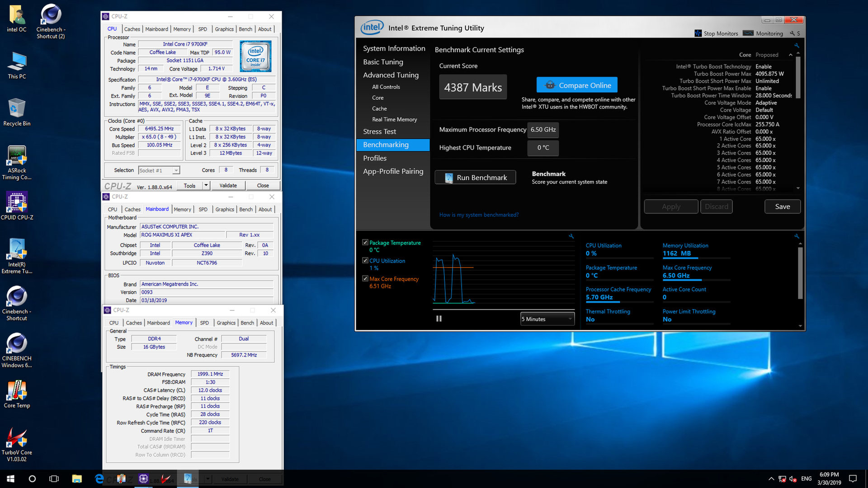868x488 pixels.
Task: Click the 4387 Marks score box
Action: 473,87
